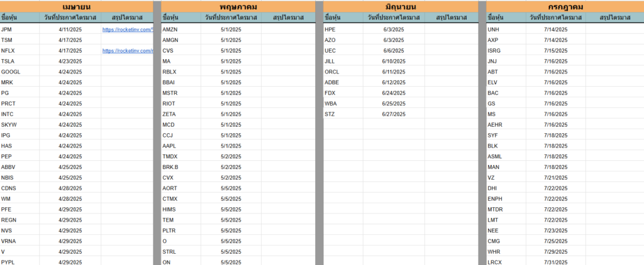Viewport: 644px width, 265px height.
Task: Click the date 7/15/2025 next to ISRG
Action: pos(556,51)
